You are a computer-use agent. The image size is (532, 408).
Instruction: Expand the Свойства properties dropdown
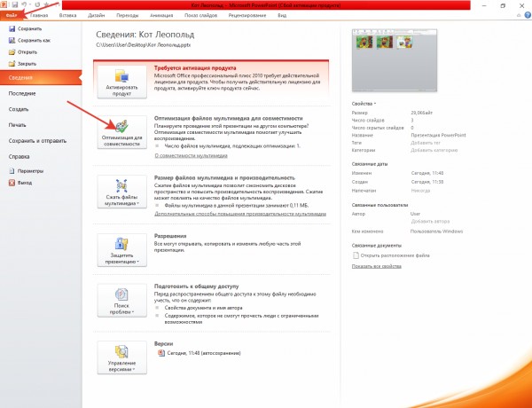364,104
